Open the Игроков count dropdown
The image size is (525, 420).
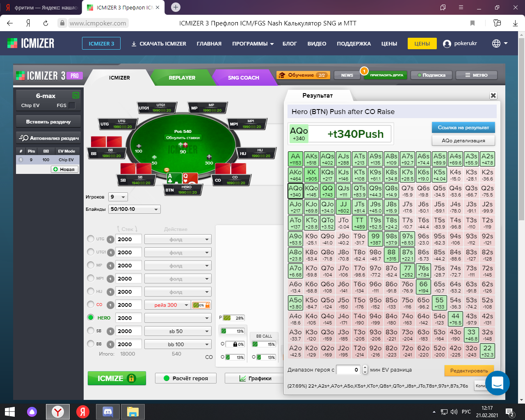(x=118, y=197)
